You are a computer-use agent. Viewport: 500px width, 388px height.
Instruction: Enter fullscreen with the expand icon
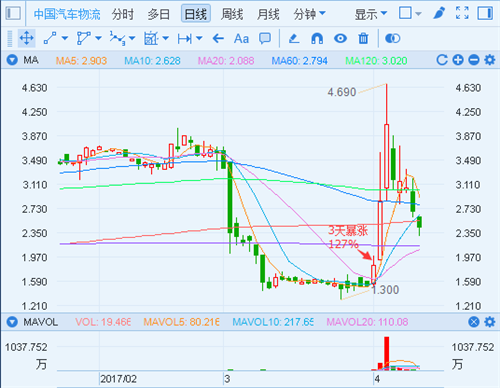pyautogui.click(x=462, y=13)
